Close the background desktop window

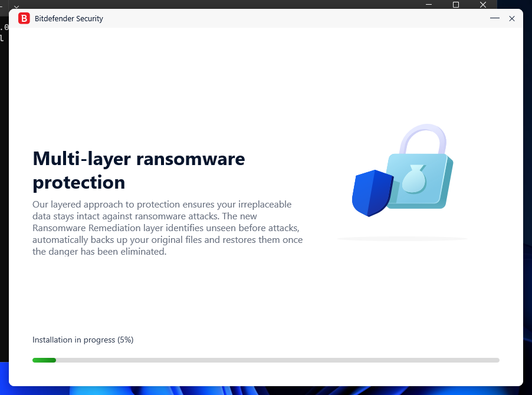(x=482, y=5)
